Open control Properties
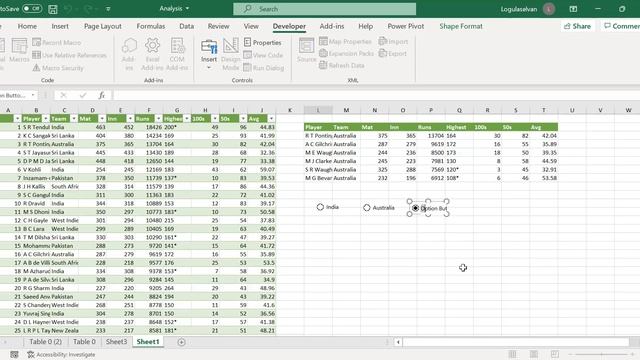 [262, 42]
